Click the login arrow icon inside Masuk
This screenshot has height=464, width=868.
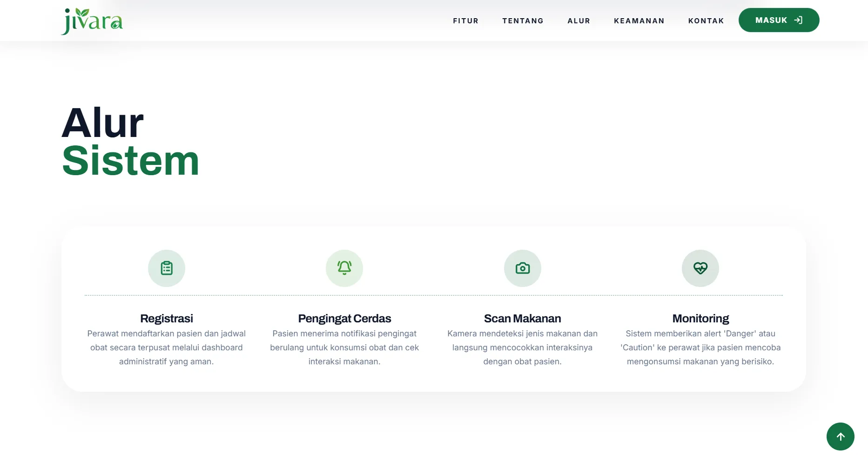tap(798, 20)
